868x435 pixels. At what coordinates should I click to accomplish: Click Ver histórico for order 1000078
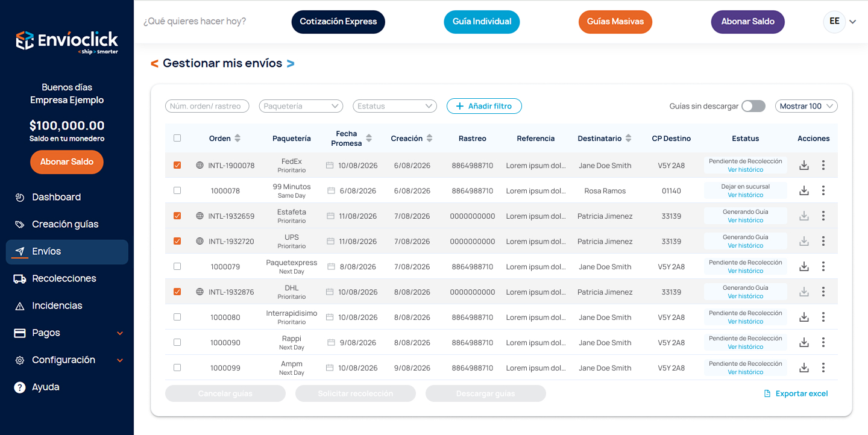tap(746, 195)
